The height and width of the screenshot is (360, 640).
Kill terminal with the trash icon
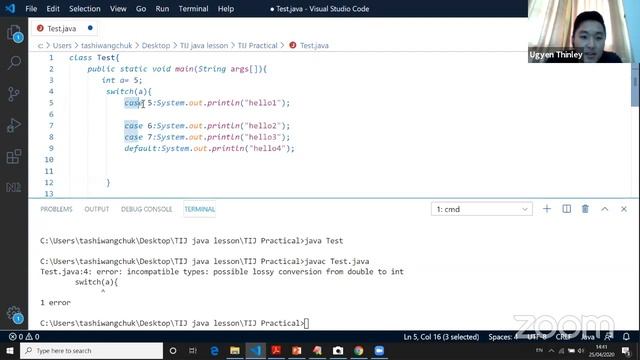pos(585,209)
